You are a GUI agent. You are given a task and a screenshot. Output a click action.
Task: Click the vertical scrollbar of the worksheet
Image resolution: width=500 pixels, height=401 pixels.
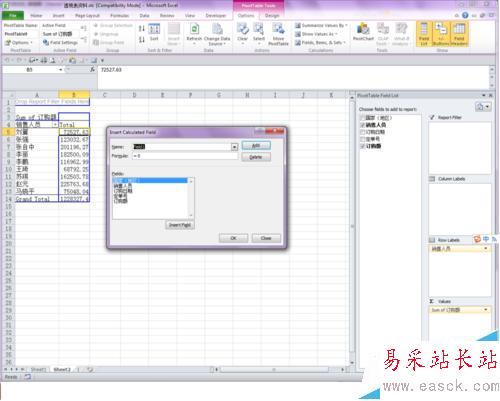click(x=352, y=227)
